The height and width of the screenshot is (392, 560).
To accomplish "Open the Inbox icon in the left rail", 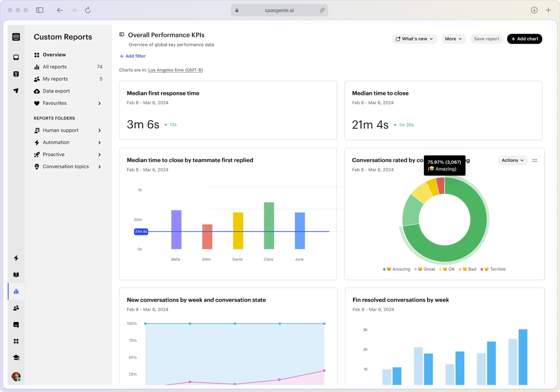I will 16,57.
